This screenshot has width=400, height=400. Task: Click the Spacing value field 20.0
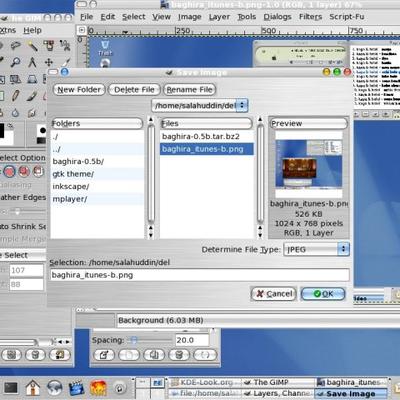click(192, 340)
